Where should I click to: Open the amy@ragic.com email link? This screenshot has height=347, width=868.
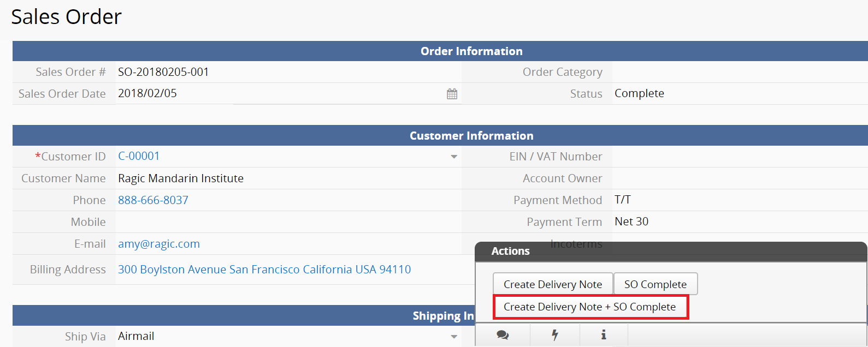tap(159, 244)
